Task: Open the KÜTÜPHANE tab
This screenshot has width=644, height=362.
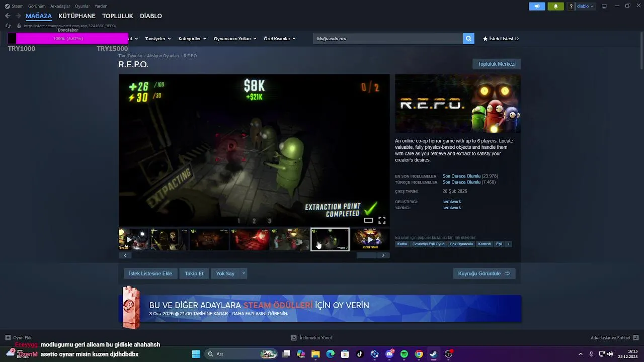Action: 77,16
